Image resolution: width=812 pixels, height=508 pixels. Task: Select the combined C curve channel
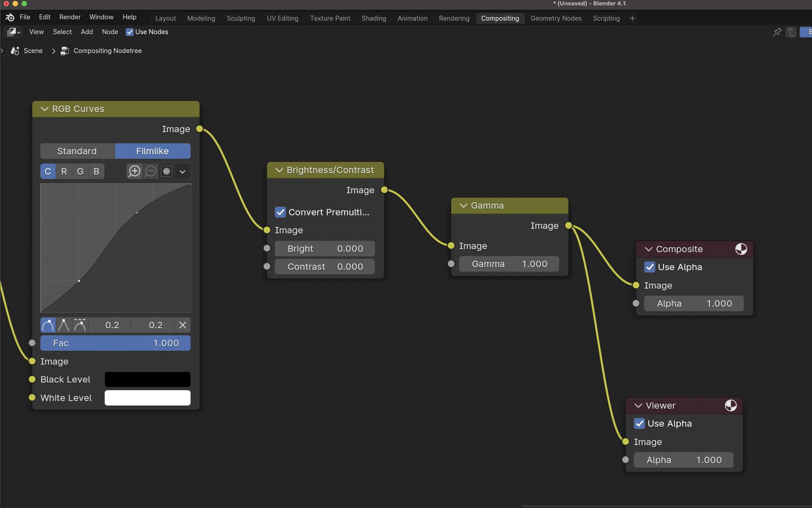[48, 171]
